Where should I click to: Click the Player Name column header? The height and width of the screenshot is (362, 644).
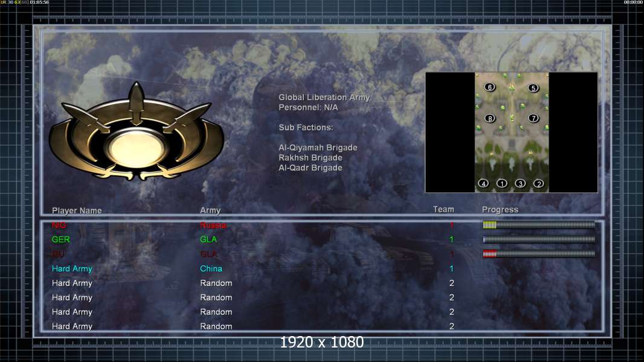point(77,211)
